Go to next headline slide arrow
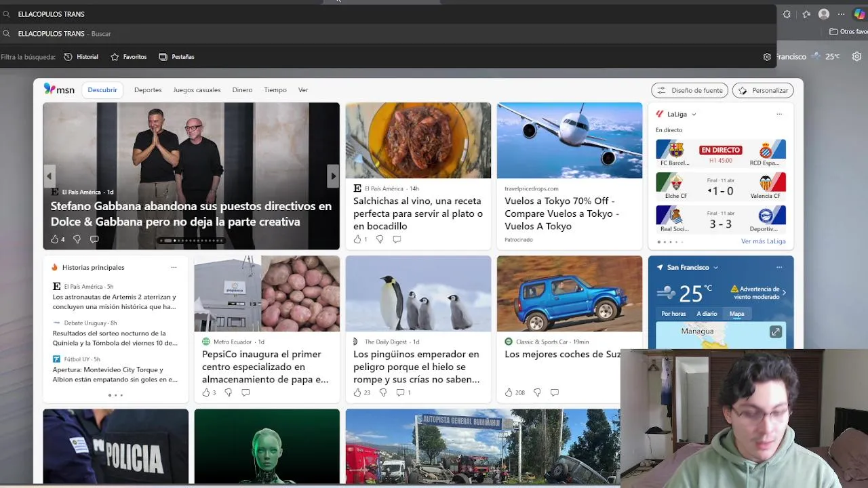 pyautogui.click(x=333, y=176)
